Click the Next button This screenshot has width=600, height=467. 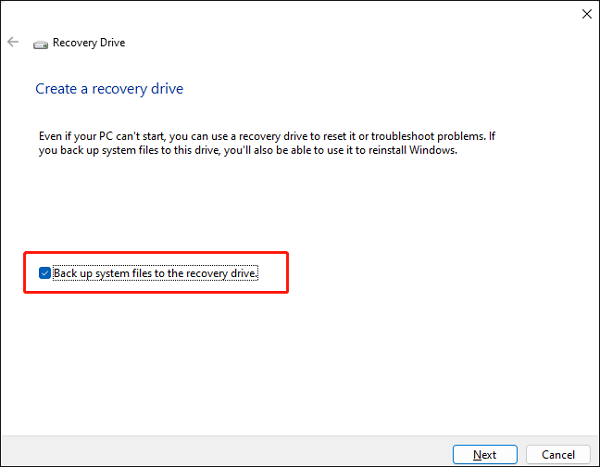pos(484,454)
